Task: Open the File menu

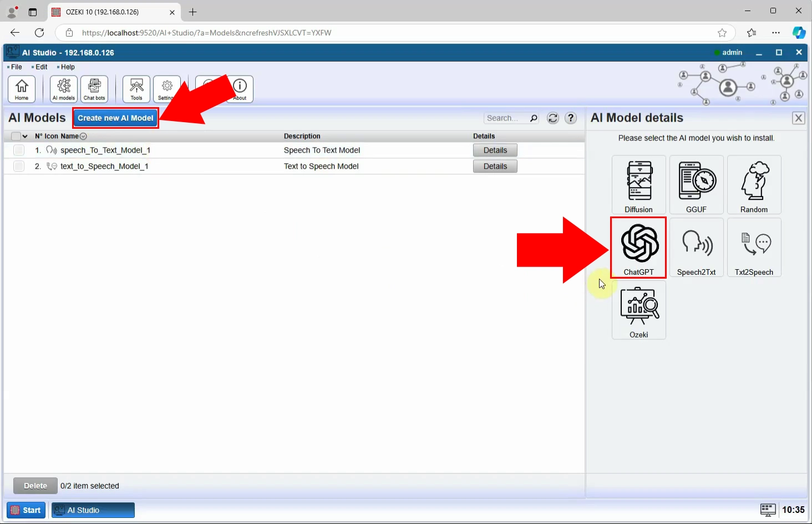Action: (17, 67)
